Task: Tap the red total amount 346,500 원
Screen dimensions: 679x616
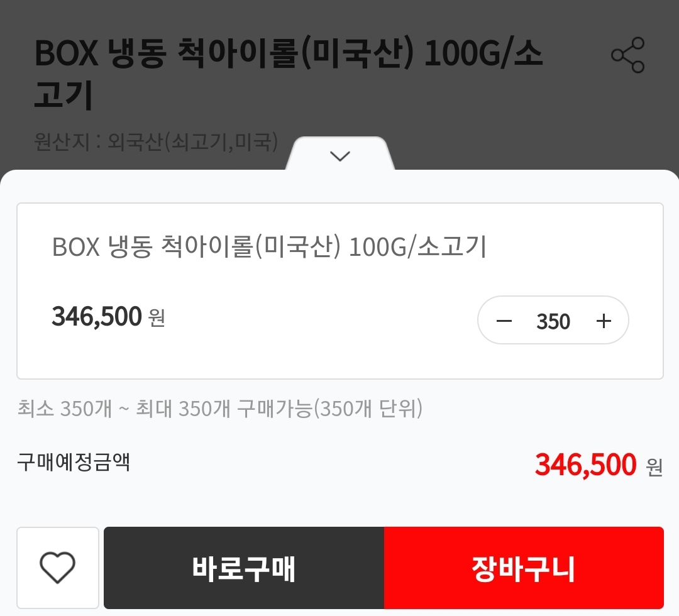Action: coord(599,465)
